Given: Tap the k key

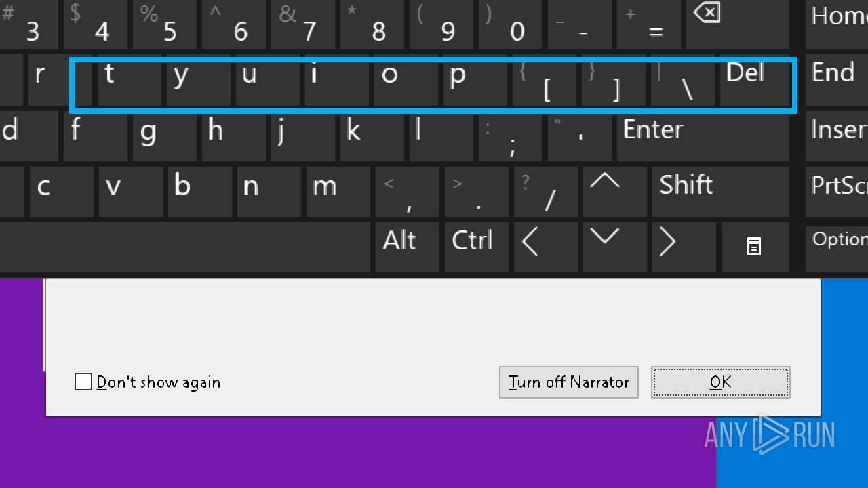Looking at the screenshot, I should [x=372, y=136].
